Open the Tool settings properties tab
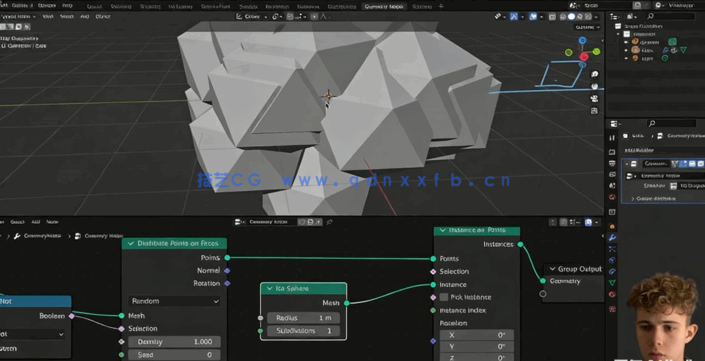This screenshot has width=705, height=361. (x=612, y=138)
